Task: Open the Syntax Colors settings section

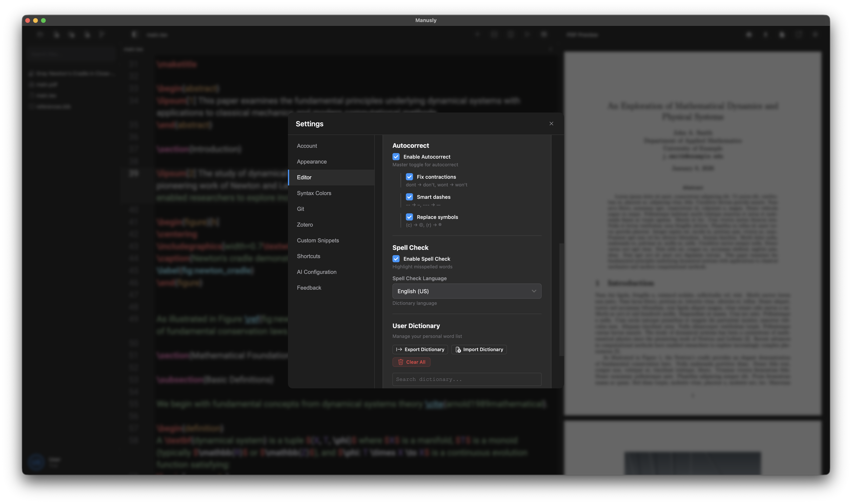Action: (x=314, y=193)
